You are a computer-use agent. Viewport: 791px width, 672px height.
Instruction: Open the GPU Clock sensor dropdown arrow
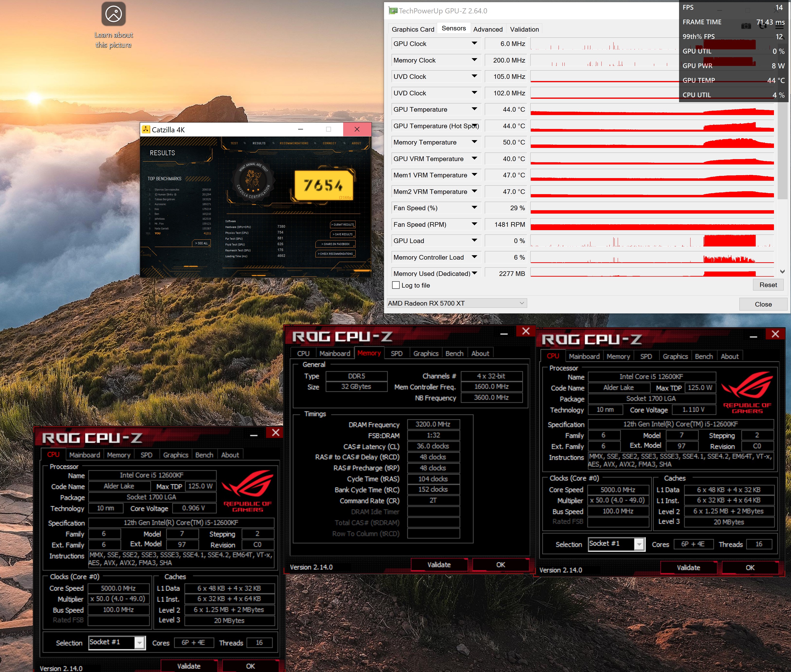click(x=474, y=43)
